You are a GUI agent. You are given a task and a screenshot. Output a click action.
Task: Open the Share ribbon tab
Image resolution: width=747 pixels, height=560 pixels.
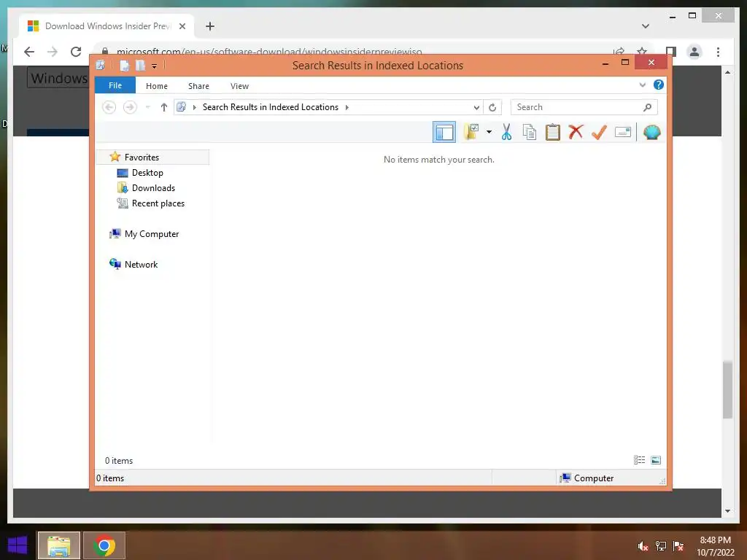[198, 86]
